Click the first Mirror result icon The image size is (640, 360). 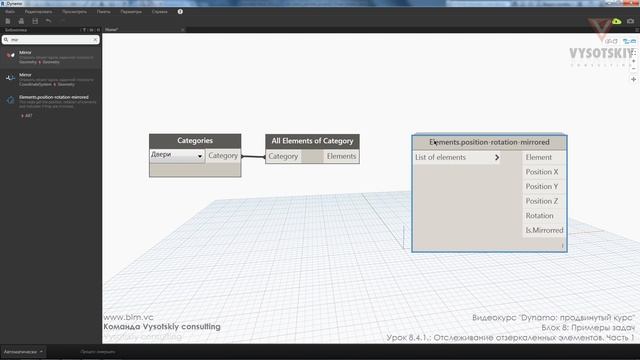pyautogui.click(x=10, y=55)
